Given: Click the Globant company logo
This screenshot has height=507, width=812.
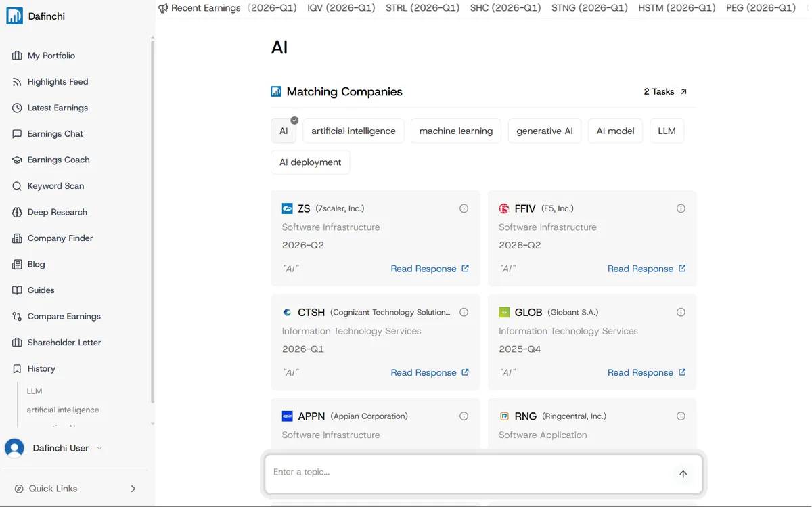Looking at the screenshot, I should pos(504,312).
